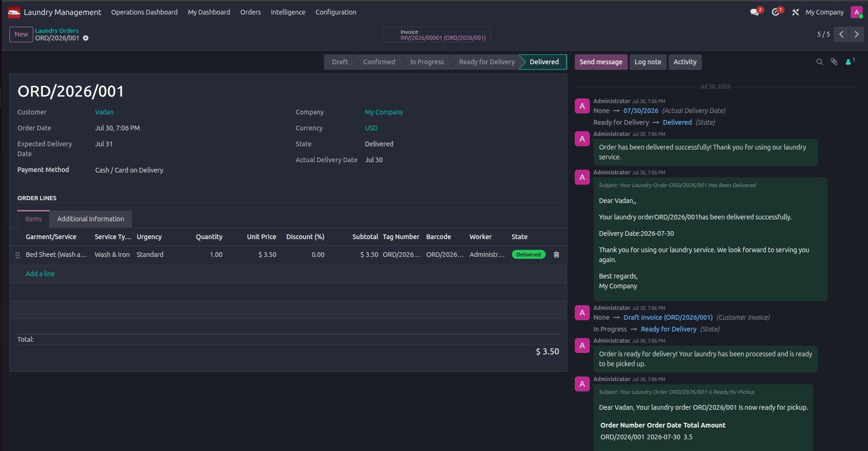Viewport: 868px width, 451px height.
Task: Open the attachments paperclip icon
Action: (x=834, y=62)
